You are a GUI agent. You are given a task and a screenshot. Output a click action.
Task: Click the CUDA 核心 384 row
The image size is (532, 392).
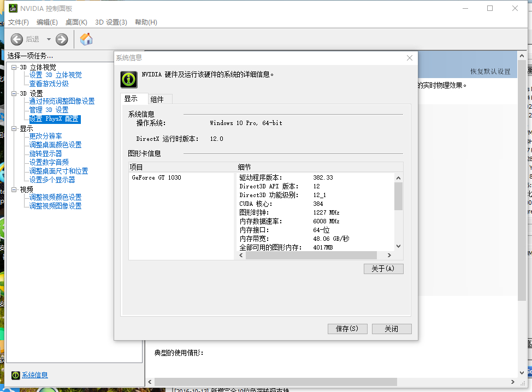[x=281, y=204]
